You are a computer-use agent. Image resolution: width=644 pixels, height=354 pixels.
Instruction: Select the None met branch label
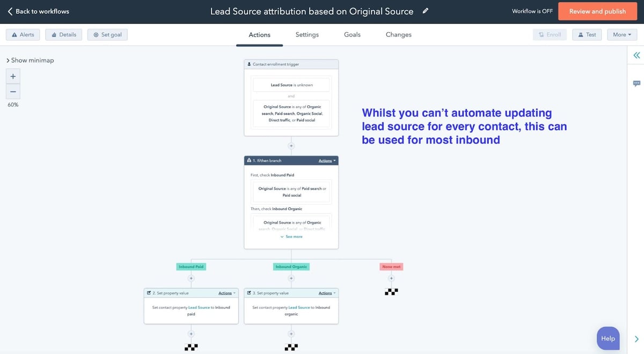[391, 266]
